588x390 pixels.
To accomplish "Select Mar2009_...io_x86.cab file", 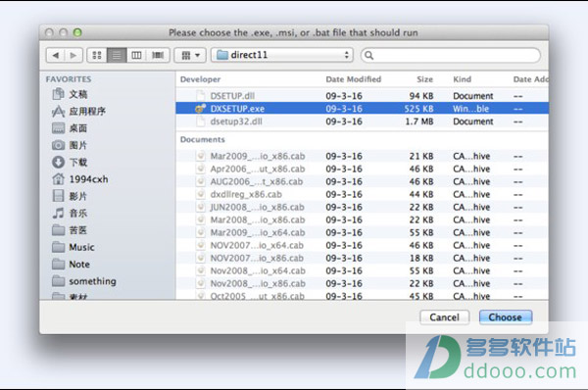I will click(x=362, y=156).
